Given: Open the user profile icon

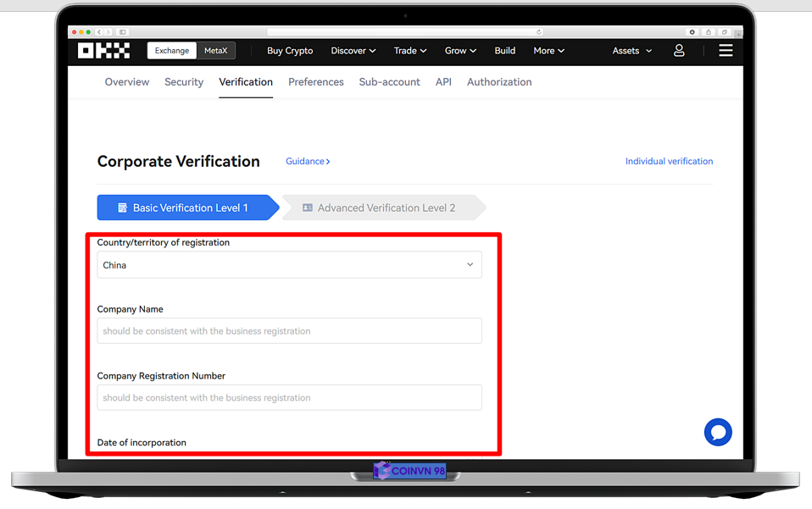Looking at the screenshot, I should click(679, 51).
